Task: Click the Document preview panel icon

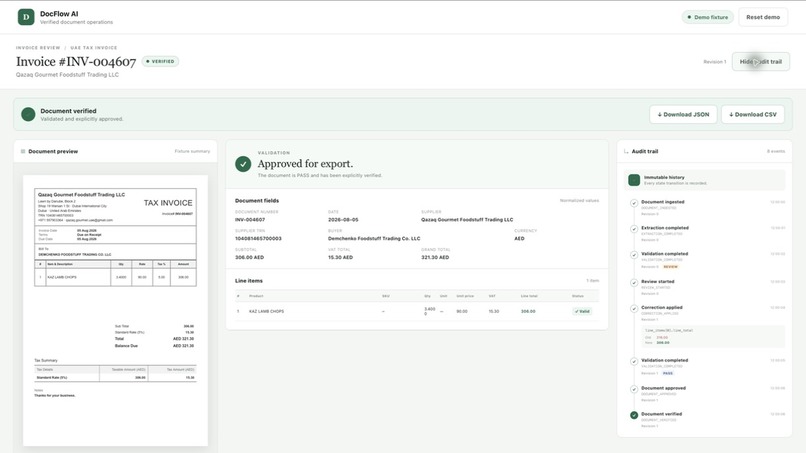Action: [23, 151]
